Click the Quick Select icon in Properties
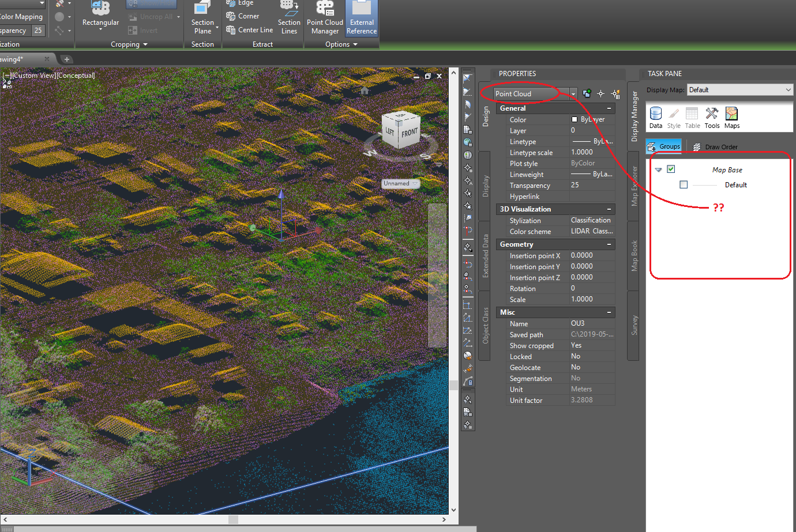The image size is (796, 532). 615,94
